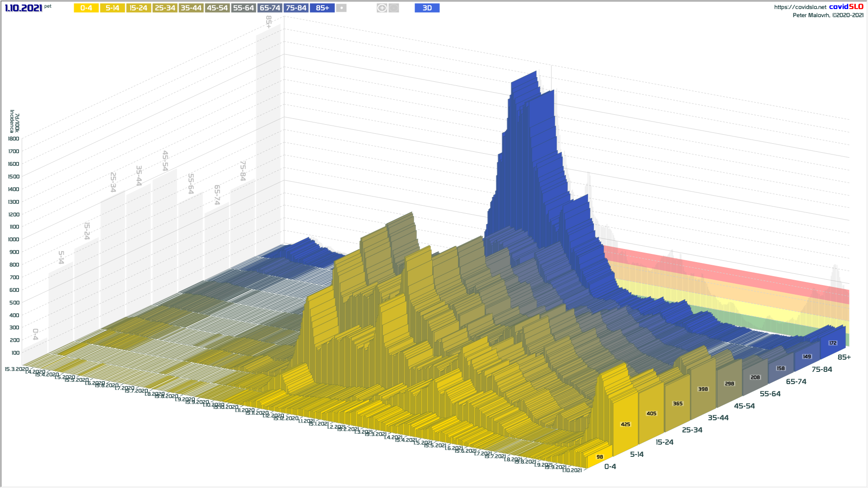Switch the 3D view button
Screen dimensions: 868x488
[427, 8]
